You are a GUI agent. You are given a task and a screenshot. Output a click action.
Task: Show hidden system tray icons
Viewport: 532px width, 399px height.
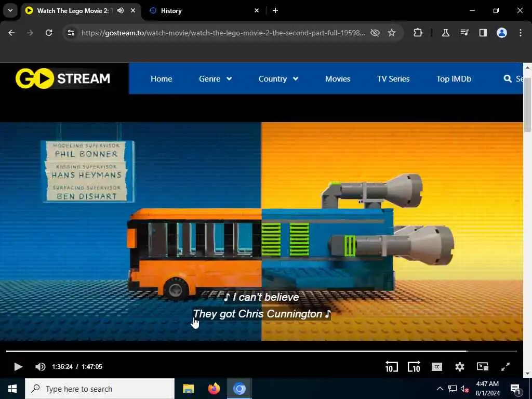point(440,389)
